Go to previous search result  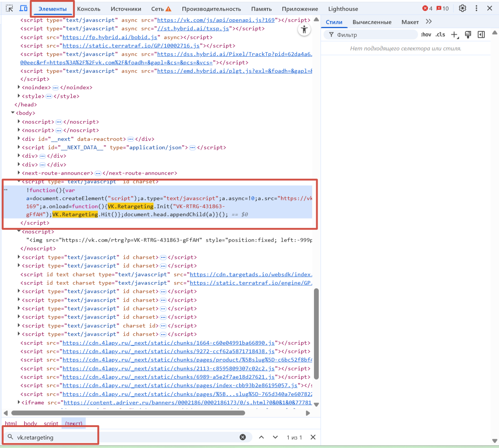pyautogui.click(x=261, y=437)
